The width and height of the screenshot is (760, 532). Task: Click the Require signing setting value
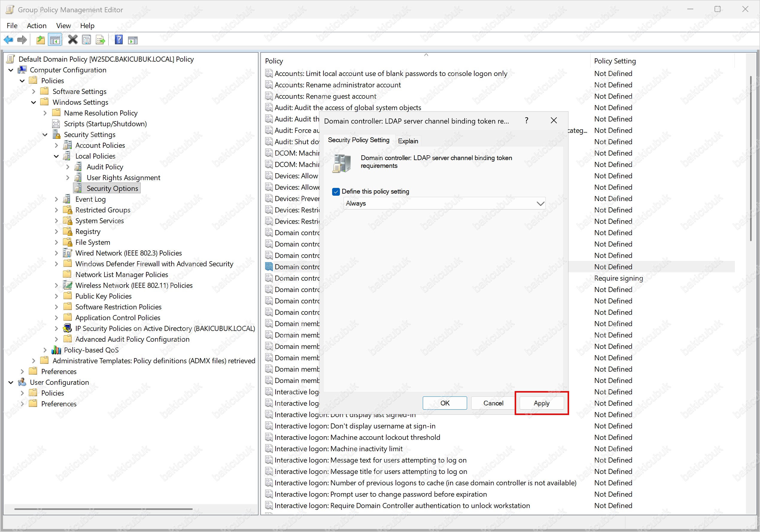(618, 278)
